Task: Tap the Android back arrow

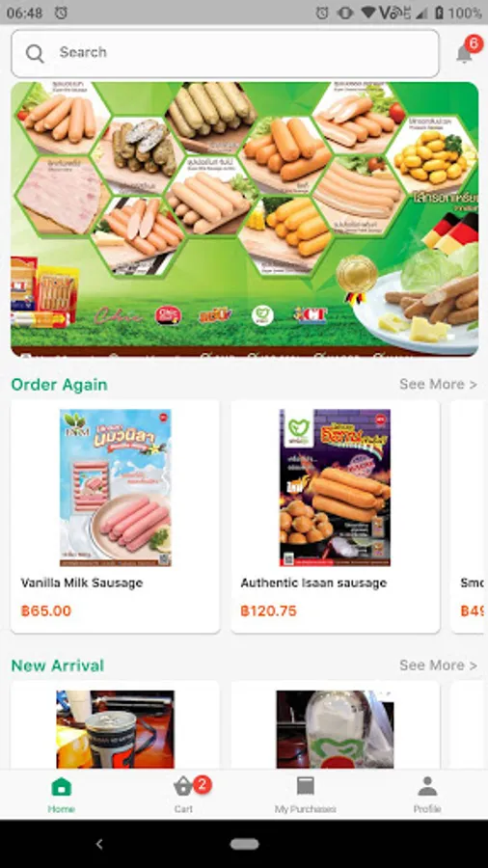Action: coord(99,844)
